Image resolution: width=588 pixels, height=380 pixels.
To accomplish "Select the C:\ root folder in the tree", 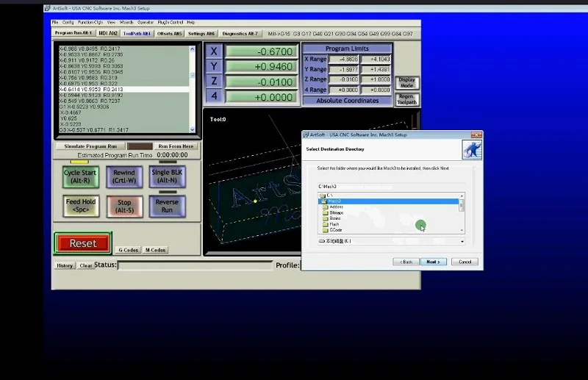I will 326,196.
